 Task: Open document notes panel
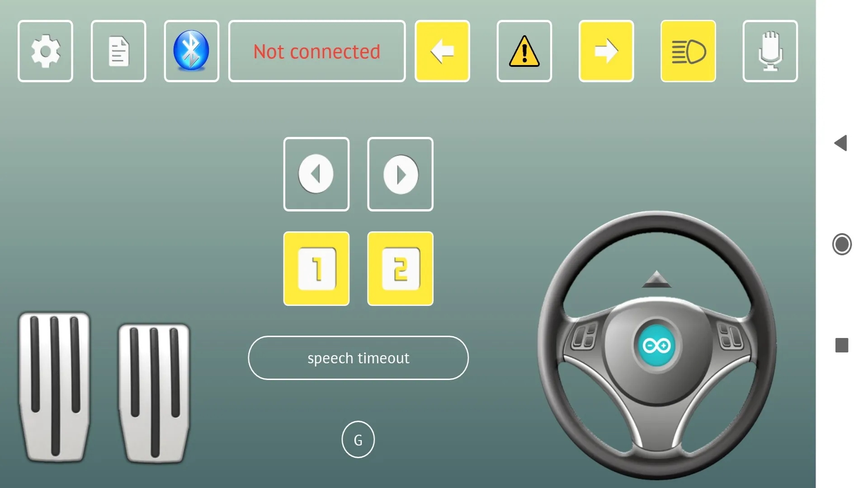pos(118,51)
